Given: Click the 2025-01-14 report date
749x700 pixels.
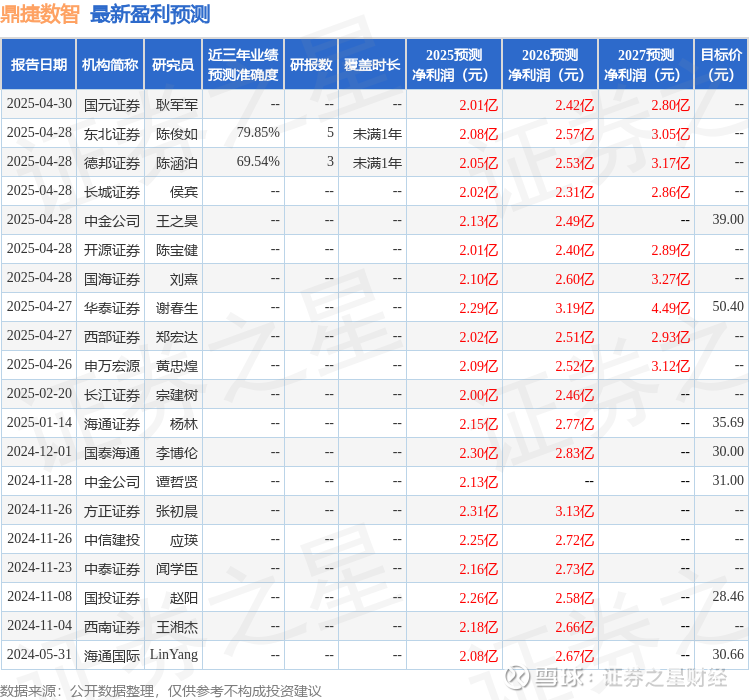Looking at the screenshot, I should [x=39, y=422].
